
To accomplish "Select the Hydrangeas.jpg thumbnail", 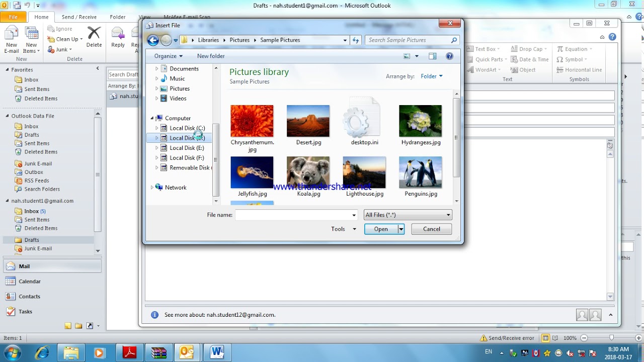I will click(x=421, y=121).
